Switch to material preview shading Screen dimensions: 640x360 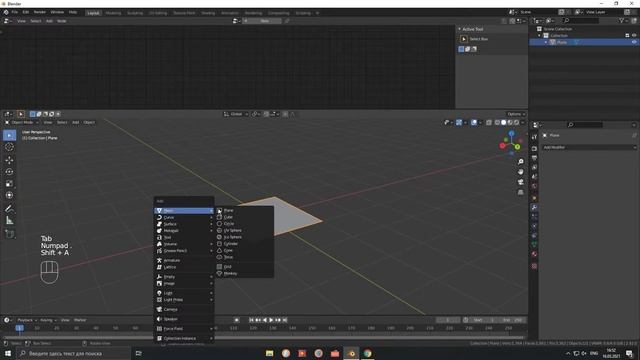pyautogui.click(x=510, y=122)
